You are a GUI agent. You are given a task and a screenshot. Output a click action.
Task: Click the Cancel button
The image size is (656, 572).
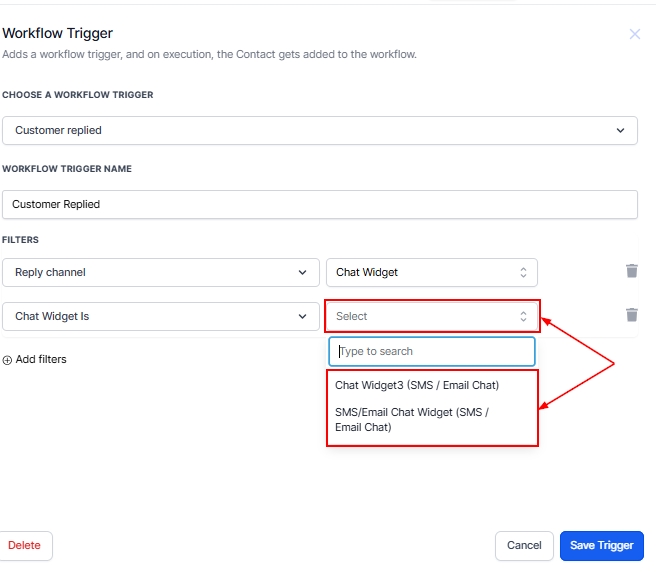(x=524, y=545)
